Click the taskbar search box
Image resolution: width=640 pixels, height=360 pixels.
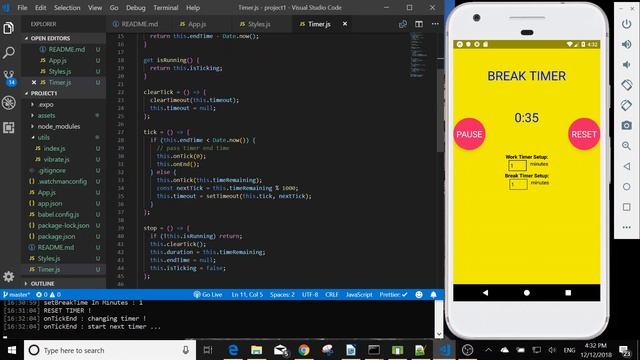[x=110, y=350]
